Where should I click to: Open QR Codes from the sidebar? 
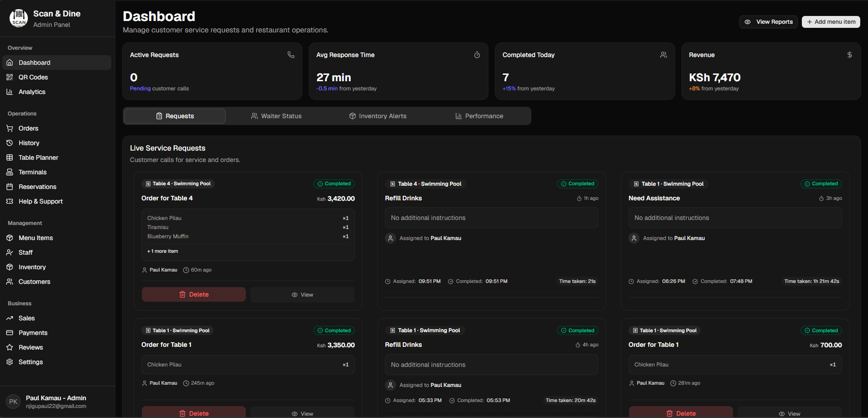[57, 77]
